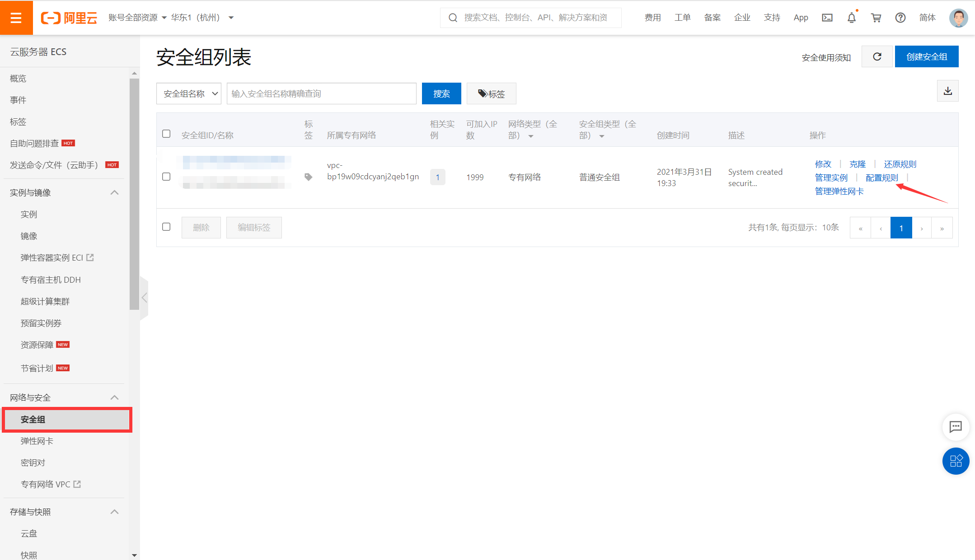Viewport: 975px width, 560px height.
Task: Open the 安全组名称 search type dropdown
Action: 189,93
